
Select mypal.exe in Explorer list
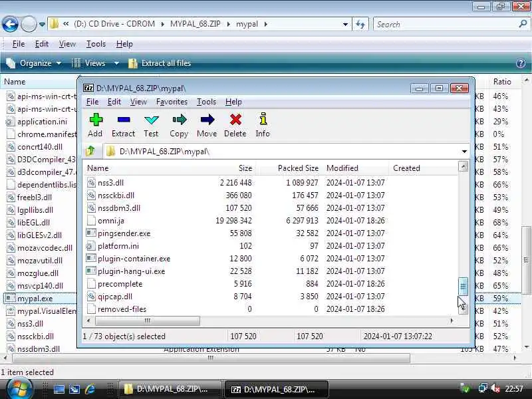click(35, 299)
